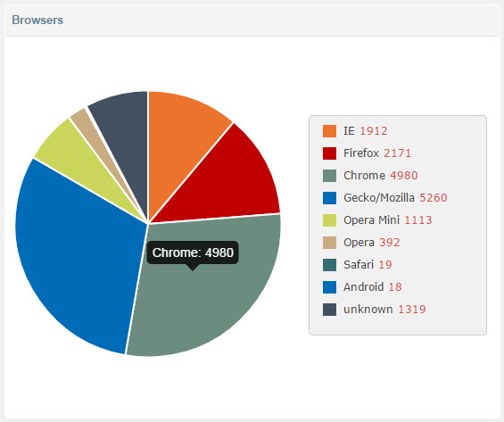
Task: Click the 'Firefox' legend label
Action: [361, 153]
